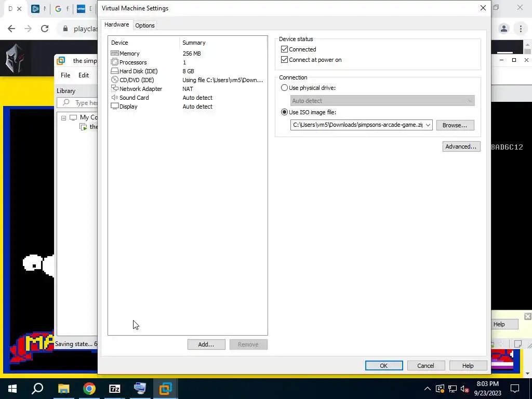Select the Network Adapter device icon
The height and width of the screenshot is (399, 532).
115,88
